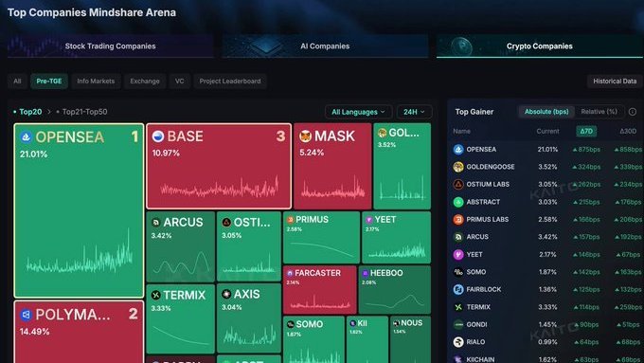The height and width of the screenshot is (363, 644).
Task: Select the Top21-Top50 view
Action: [84, 112]
